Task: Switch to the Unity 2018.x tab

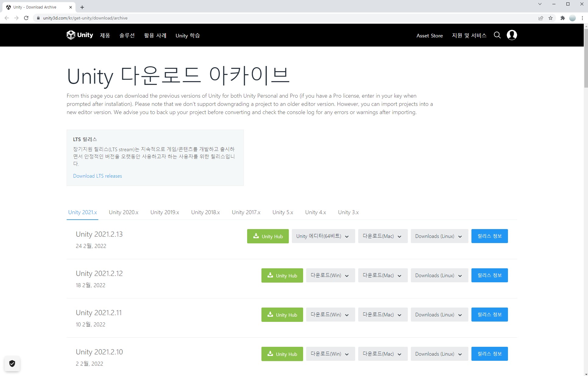Action: click(205, 212)
